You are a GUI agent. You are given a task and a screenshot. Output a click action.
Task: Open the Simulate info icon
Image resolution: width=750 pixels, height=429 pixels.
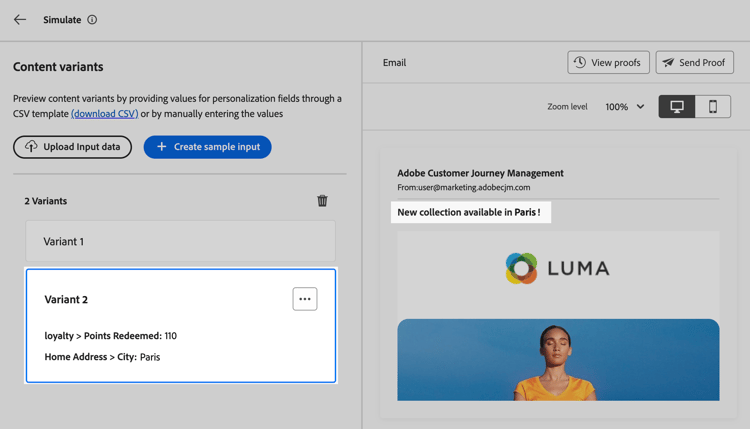(92, 19)
